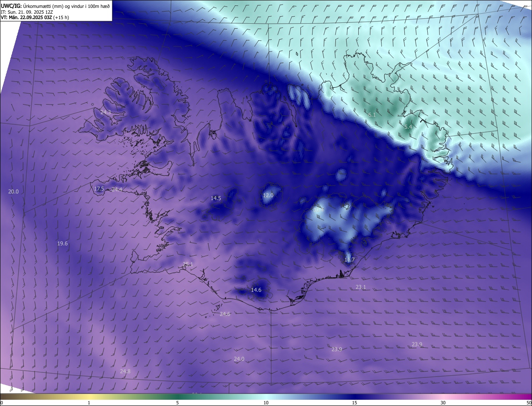
Task: Click the 12.0 value on the glacier
Action: click(x=268, y=195)
